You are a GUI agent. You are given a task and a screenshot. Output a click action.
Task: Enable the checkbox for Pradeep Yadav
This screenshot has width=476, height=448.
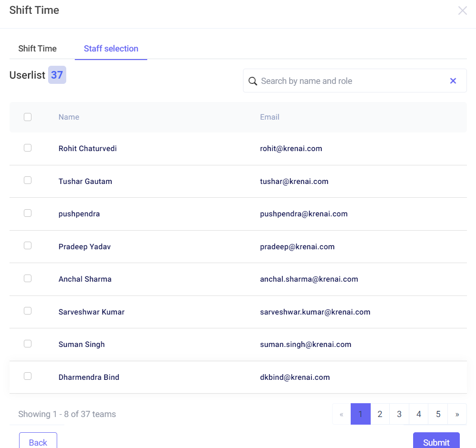28,246
